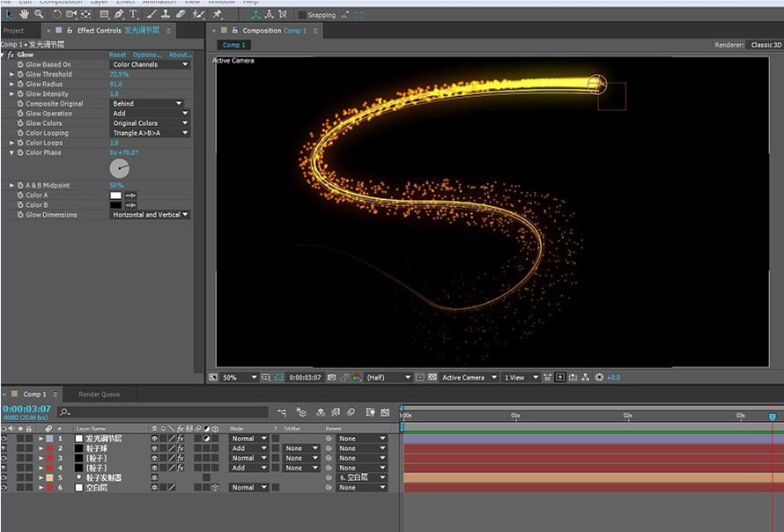Select the Puppet Pin tool
Image resolution: width=784 pixels, height=532 pixels.
217,14
